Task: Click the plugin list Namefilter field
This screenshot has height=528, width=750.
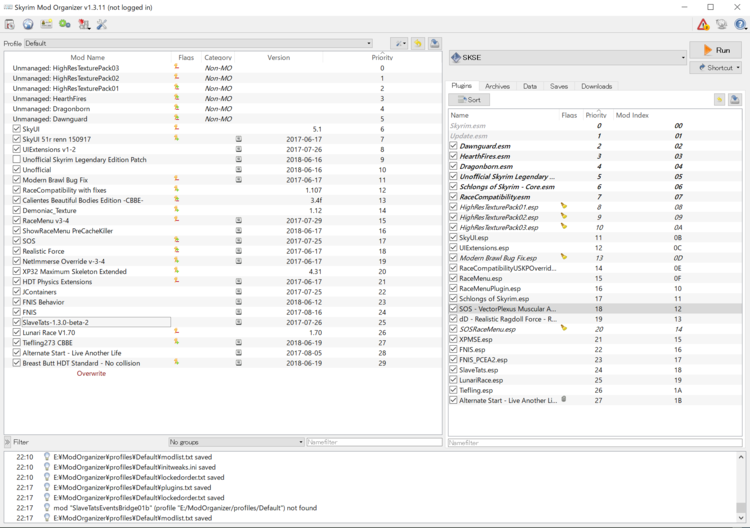Action: [x=595, y=443]
